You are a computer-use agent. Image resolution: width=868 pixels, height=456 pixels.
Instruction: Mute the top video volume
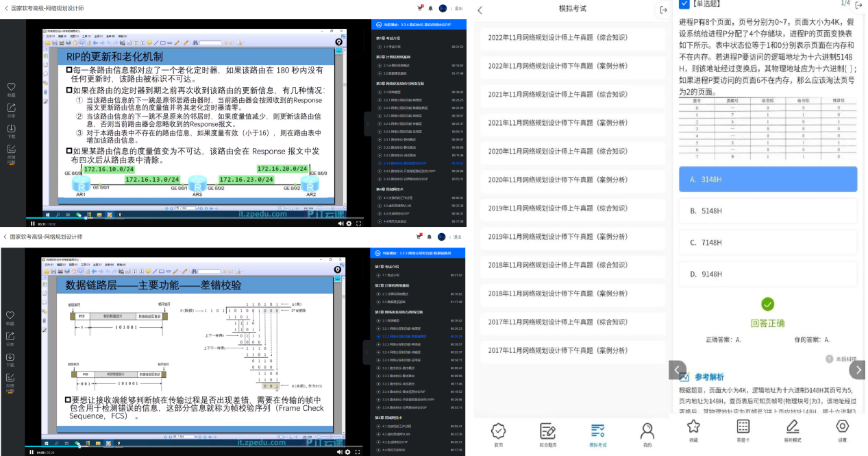[339, 223]
